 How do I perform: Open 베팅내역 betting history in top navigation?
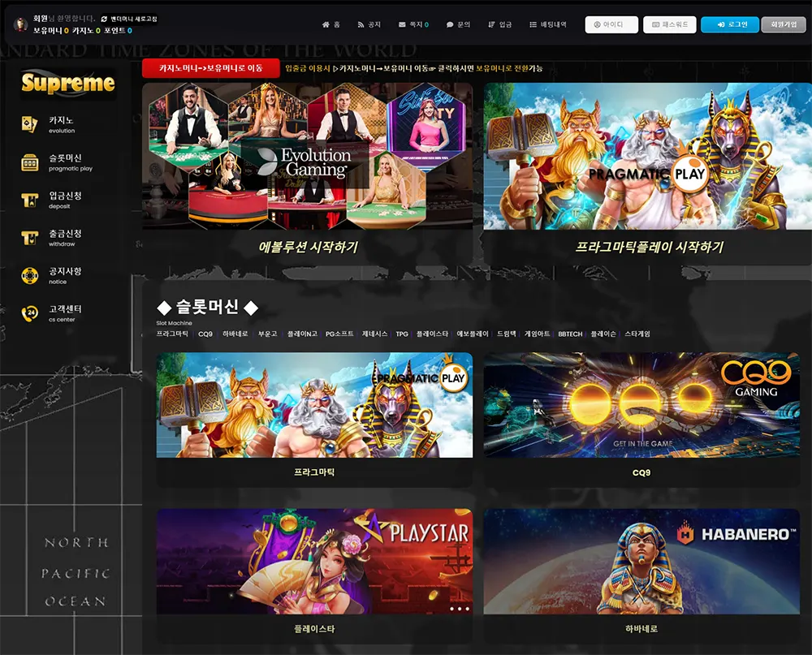(x=548, y=24)
